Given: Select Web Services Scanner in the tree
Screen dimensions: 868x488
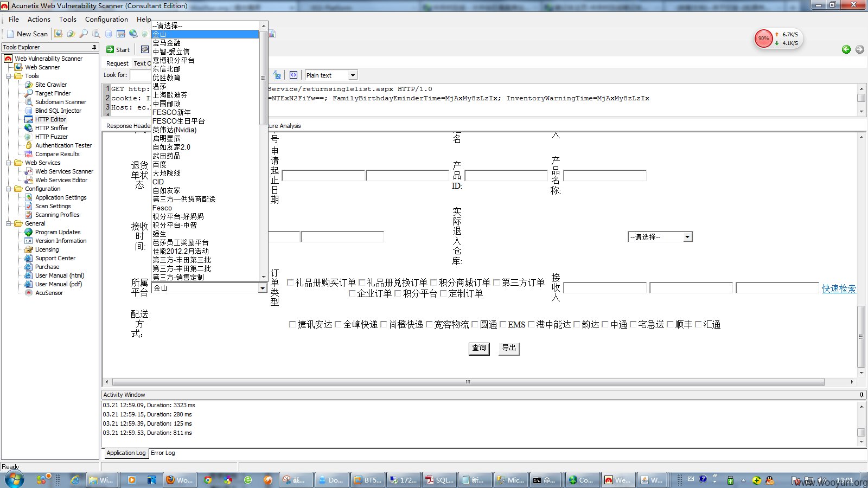Looking at the screenshot, I should pyautogui.click(x=64, y=171).
